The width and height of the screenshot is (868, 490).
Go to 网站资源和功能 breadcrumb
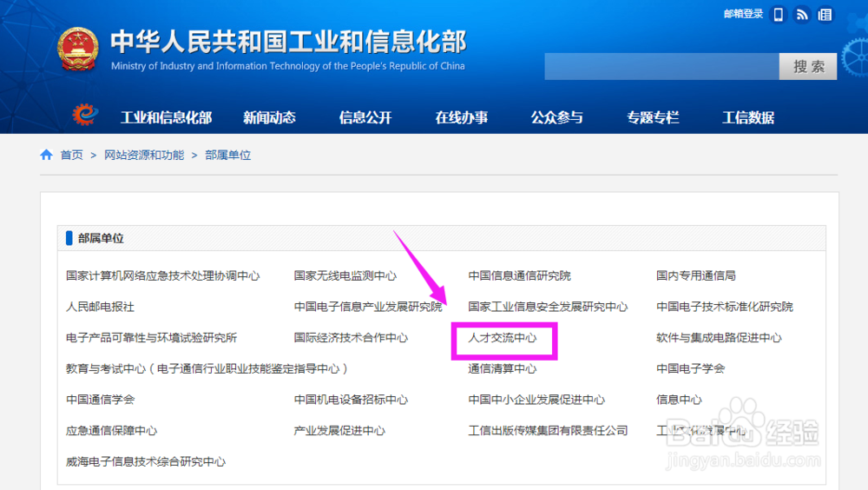click(x=144, y=156)
